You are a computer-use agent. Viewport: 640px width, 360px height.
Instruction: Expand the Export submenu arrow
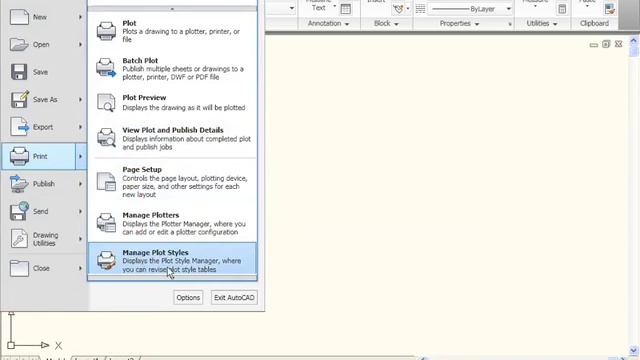pyautogui.click(x=80, y=127)
